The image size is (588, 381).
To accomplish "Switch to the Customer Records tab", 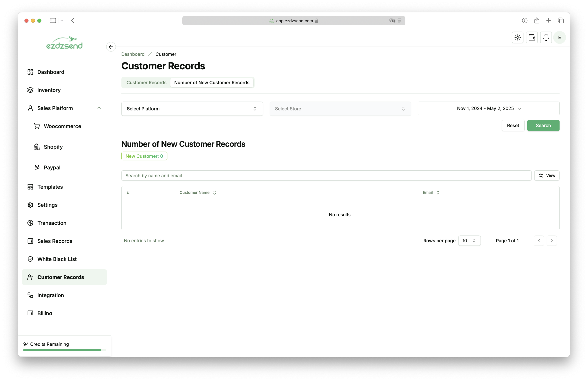I will pyautogui.click(x=146, y=82).
